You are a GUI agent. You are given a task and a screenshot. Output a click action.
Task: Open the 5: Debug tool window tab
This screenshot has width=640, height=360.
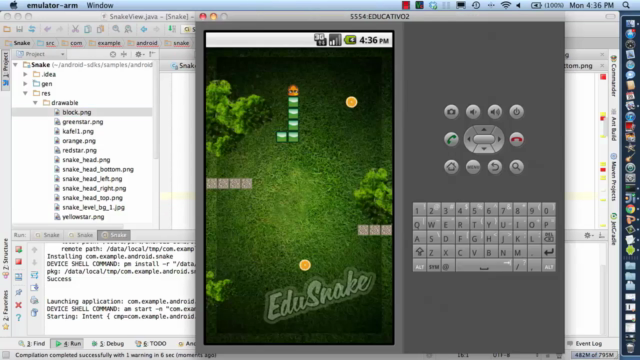(108, 344)
